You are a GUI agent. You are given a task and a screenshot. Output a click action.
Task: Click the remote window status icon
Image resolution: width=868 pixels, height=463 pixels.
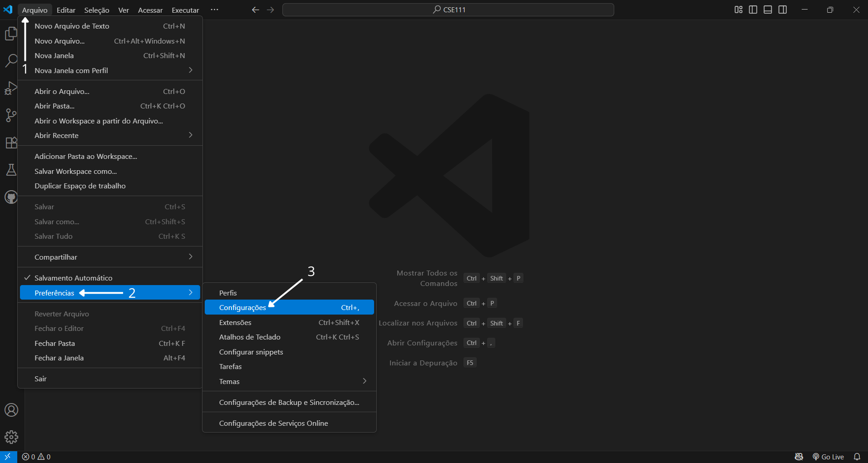click(8, 457)
